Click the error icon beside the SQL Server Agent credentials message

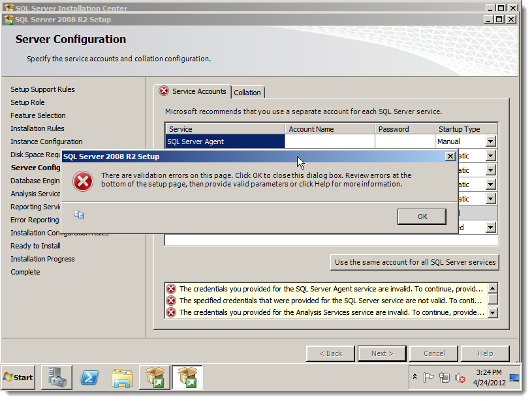(x=171, y=289)
